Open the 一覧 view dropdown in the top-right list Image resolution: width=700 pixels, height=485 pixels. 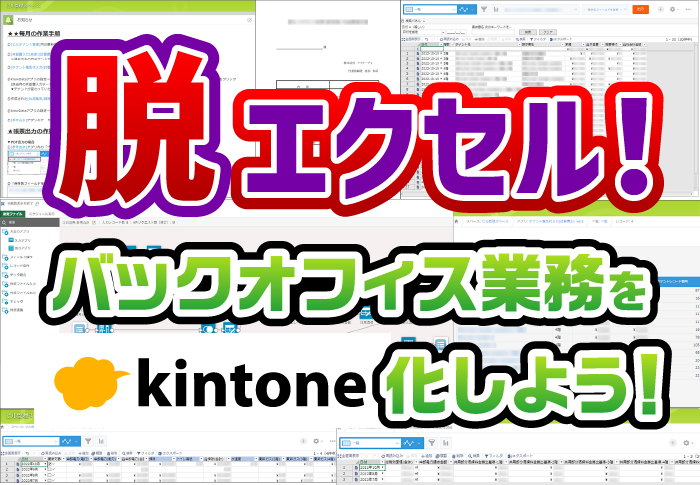tap(430, 9)
